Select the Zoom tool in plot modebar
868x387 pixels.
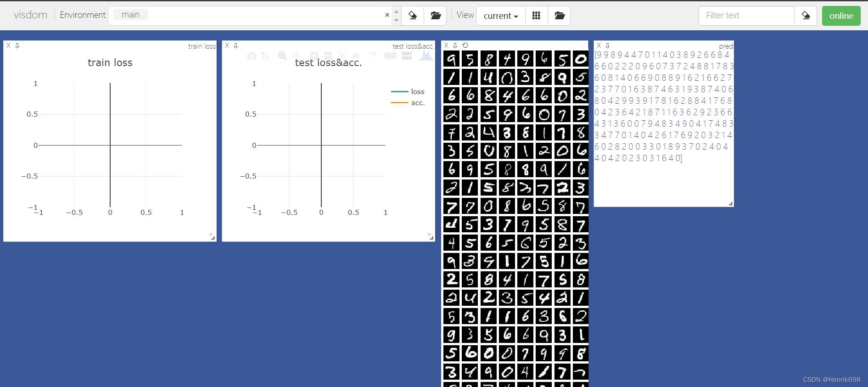coord(282,56)
